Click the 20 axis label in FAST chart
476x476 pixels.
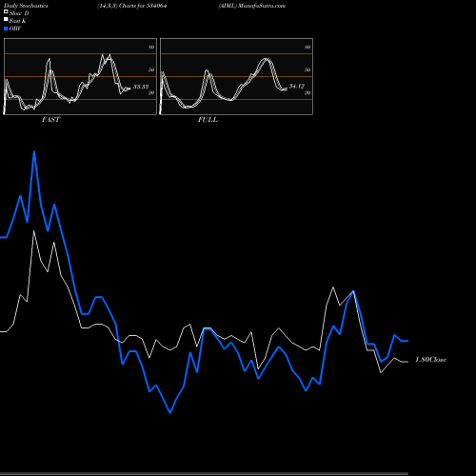pos(151,92)
